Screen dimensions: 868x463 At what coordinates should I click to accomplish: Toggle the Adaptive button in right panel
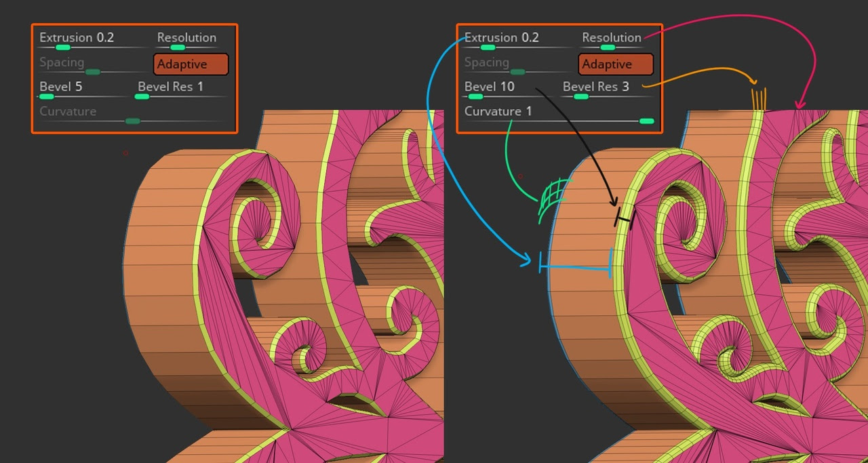coord(616,64)
